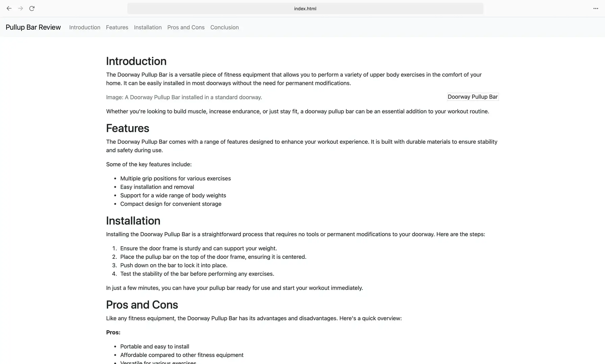Open the Introduction section from the navbar
The height and width of the screenshot is (364, 605).
[x=84, y=27]
